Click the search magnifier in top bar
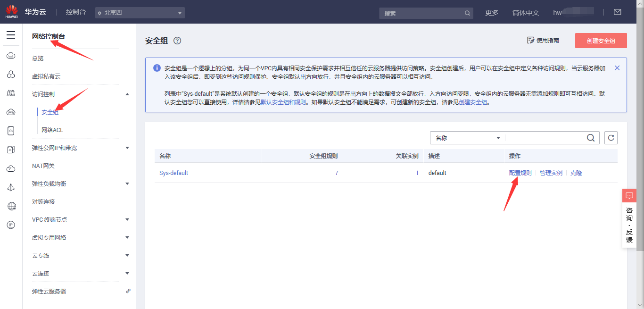This screenshot has width=644, height=309. click(467, 13)
